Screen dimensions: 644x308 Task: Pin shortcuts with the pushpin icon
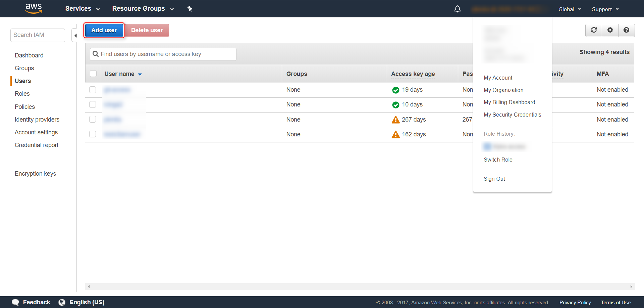[190, 9]
